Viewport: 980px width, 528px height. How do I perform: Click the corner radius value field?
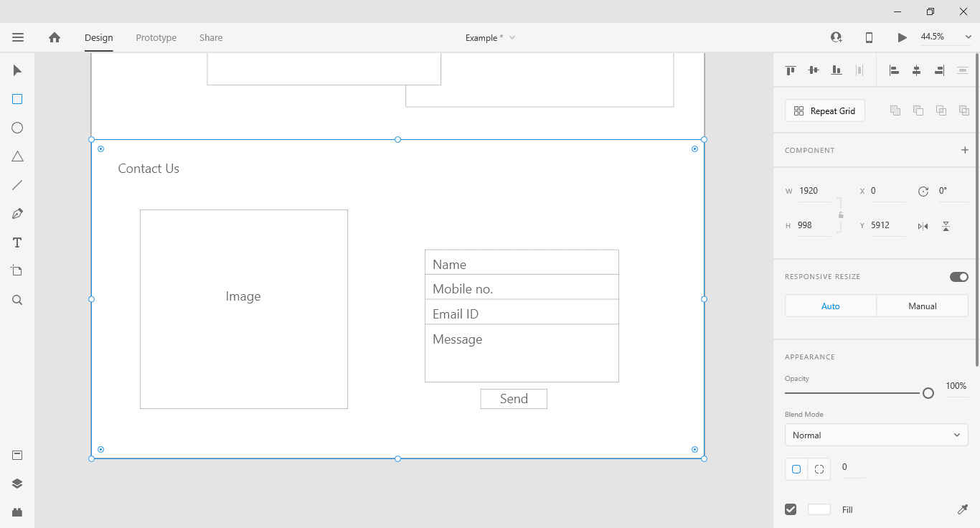point(853,467)
